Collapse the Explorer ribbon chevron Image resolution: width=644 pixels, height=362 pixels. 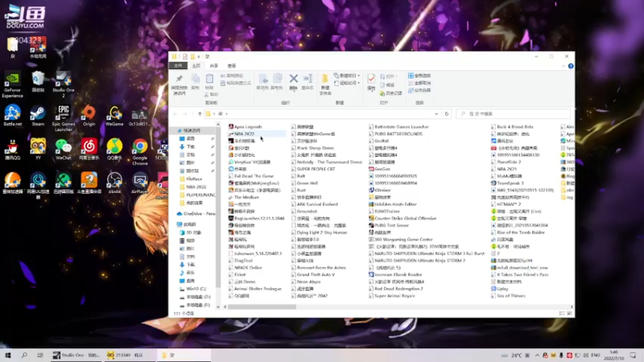point(563,66)
